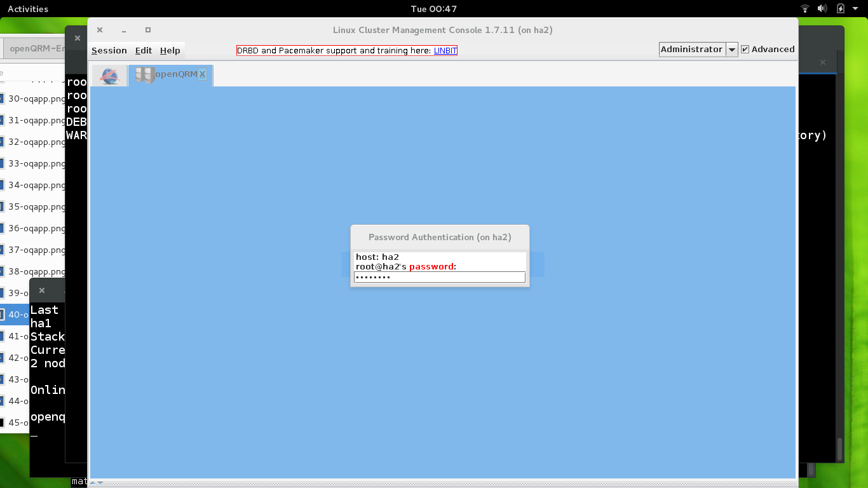Click the Activities button

[x=28, y=9]
